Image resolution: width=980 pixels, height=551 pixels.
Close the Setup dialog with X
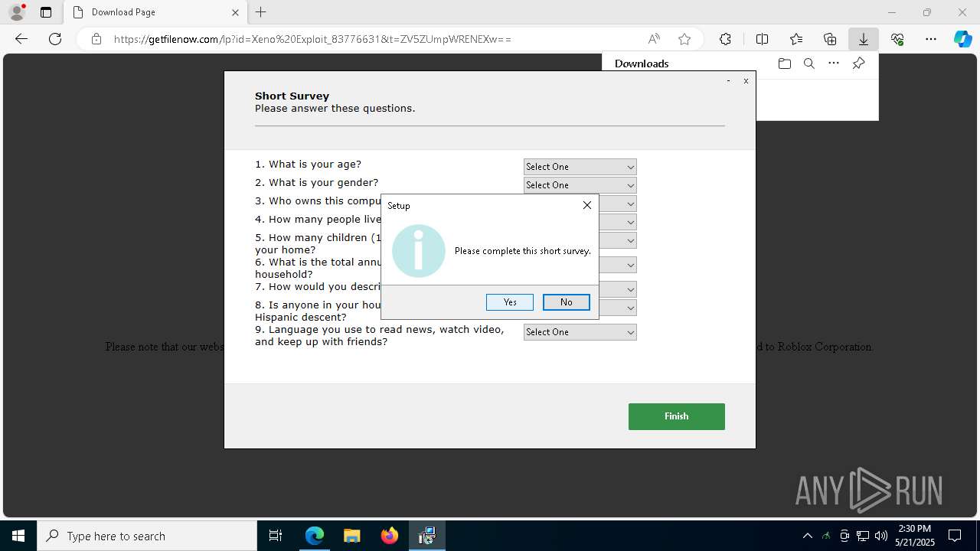[587, 205]
